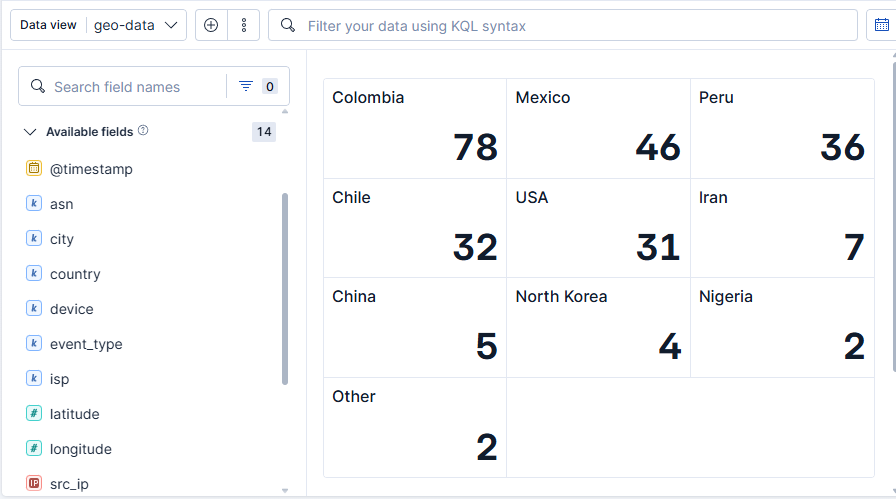Click the date type icon beside @timestamp
Viewport: 896px width, 499px height.
point(34,168)
